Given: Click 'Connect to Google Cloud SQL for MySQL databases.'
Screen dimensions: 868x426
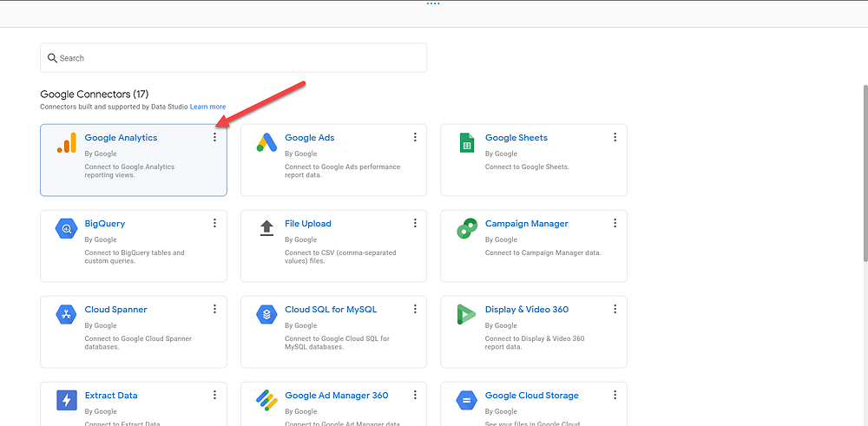Looking at the screenshot, I should click(337, 342).
